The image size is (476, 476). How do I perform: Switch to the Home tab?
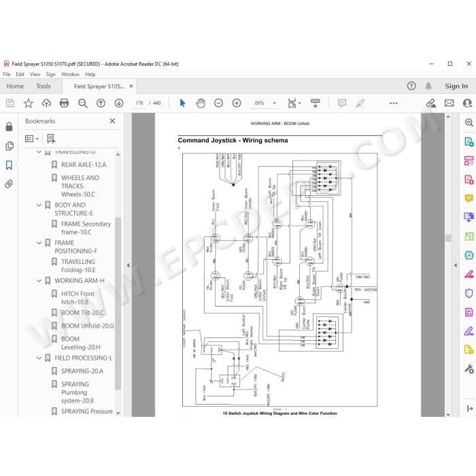(x=15, y=86)
